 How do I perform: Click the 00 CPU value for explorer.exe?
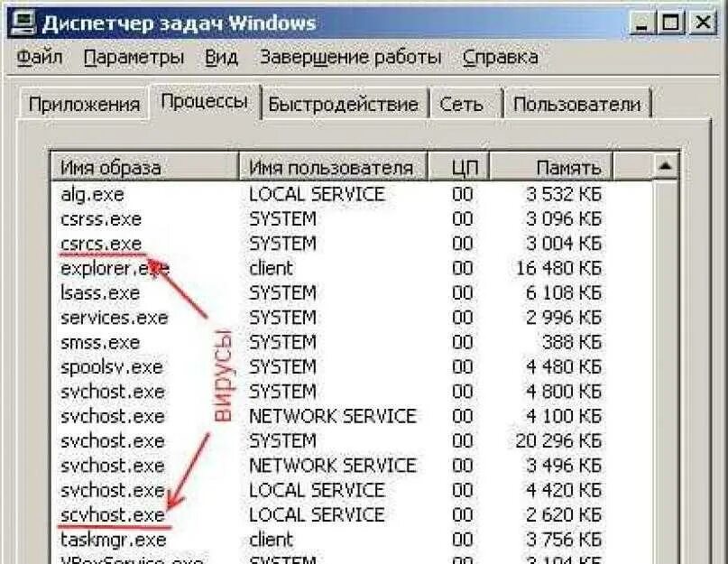click(463, 268)
